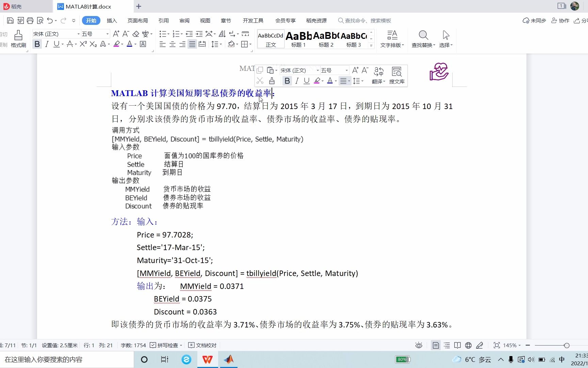Toggle align-left paragraph button
588x368 pixels.
(x=163, y=44)
